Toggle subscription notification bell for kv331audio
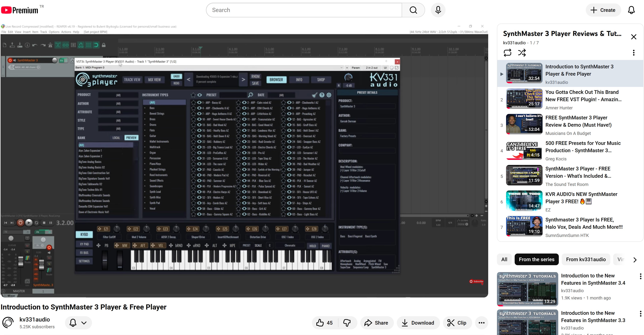The image size is (644, 335). tap(73, 323)
